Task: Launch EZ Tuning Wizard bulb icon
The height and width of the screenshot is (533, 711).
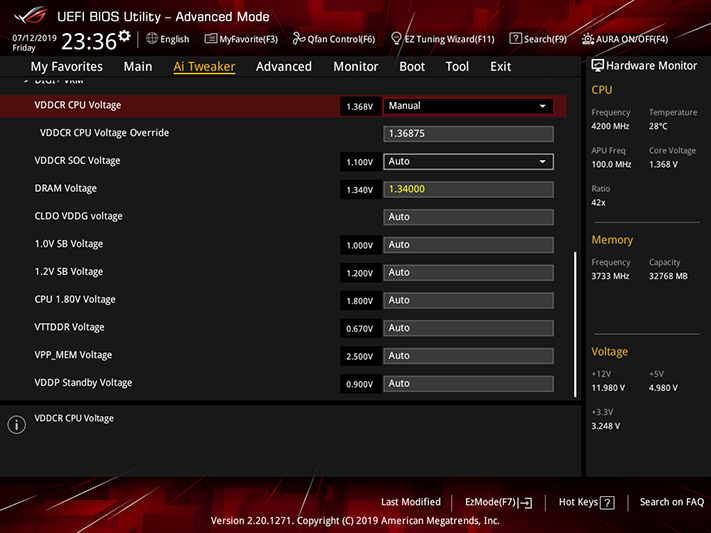Action: coord(396,39)
